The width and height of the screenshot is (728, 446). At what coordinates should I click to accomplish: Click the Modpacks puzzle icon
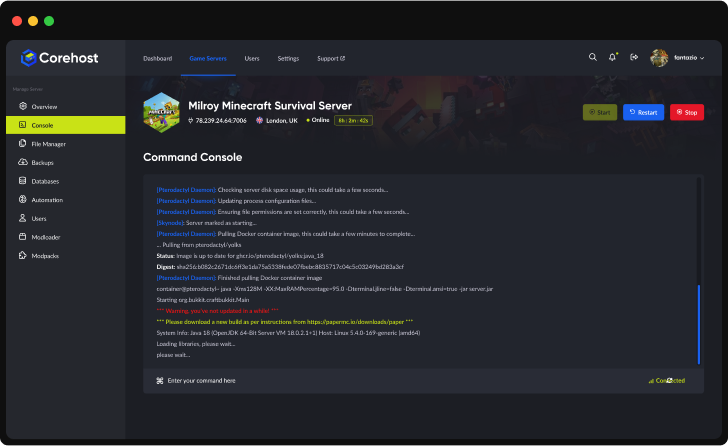pyautogui.click(x=22, y=255)
